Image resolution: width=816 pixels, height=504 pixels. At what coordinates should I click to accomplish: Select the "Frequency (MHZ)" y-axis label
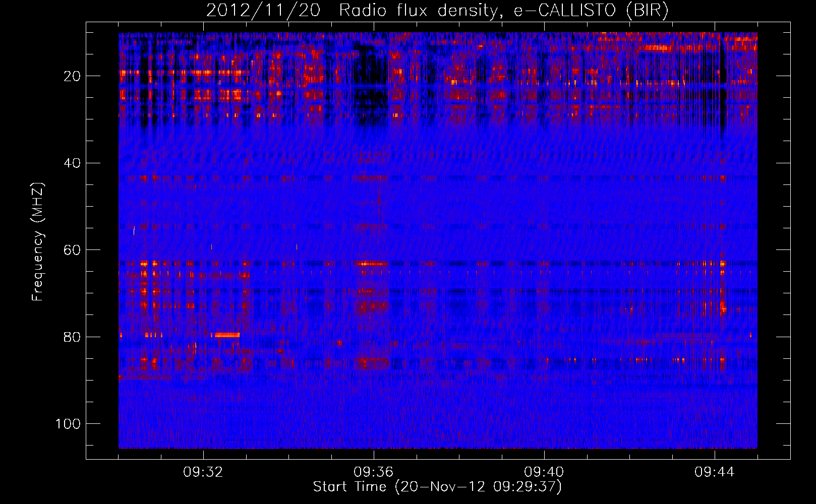click(38, 241)
